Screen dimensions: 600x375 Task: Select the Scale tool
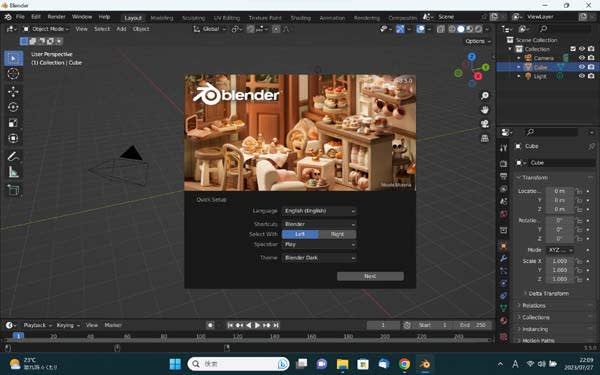(13, 123)
